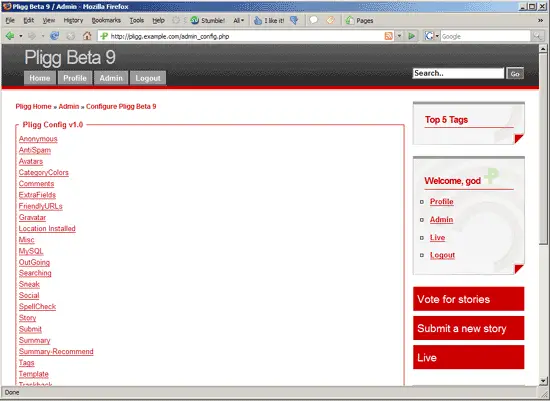Click the Go search button
The width and height of the screenshot is (550, 401).
click(515, 73)
